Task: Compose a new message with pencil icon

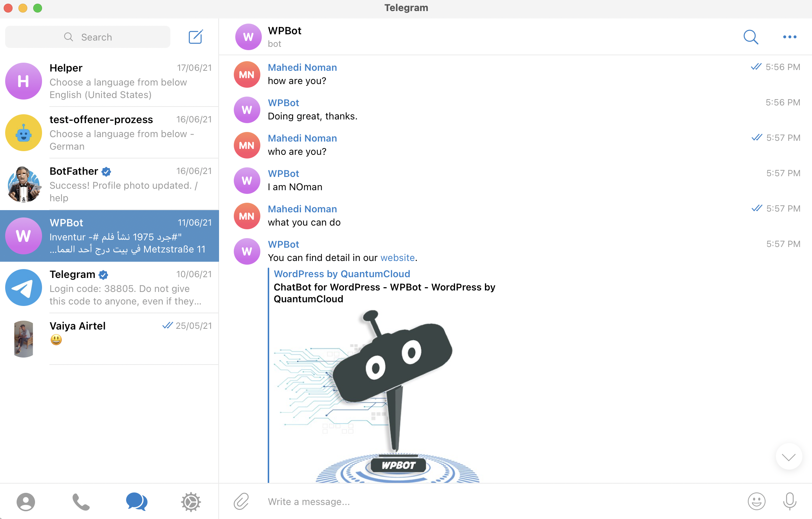Action: point(195,37)
